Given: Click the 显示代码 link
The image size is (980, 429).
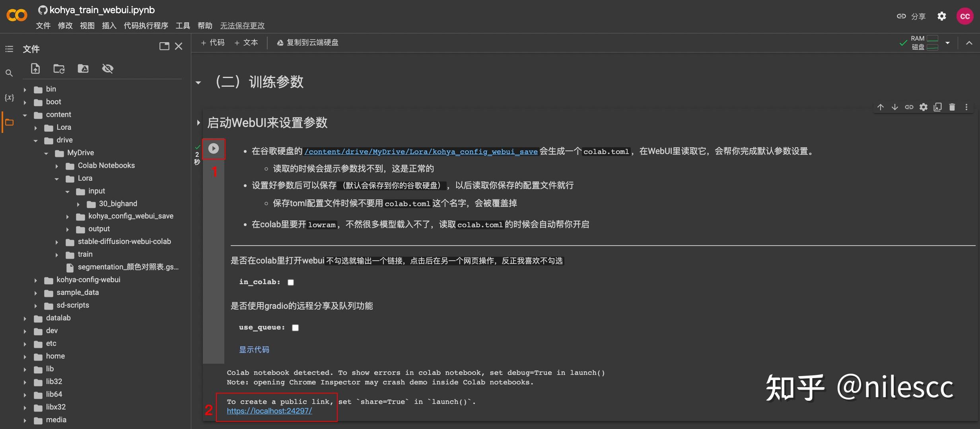Looking at the screenshot, I should (x=254, y=349).
